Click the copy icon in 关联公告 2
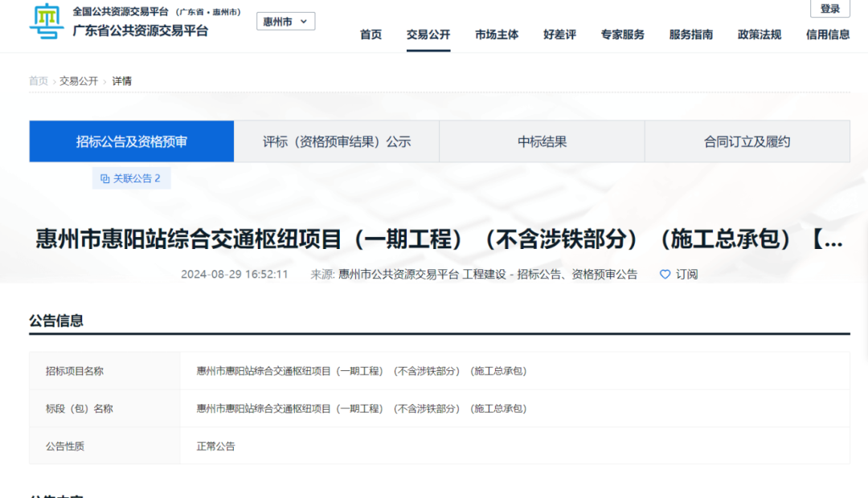 [104, 179]
